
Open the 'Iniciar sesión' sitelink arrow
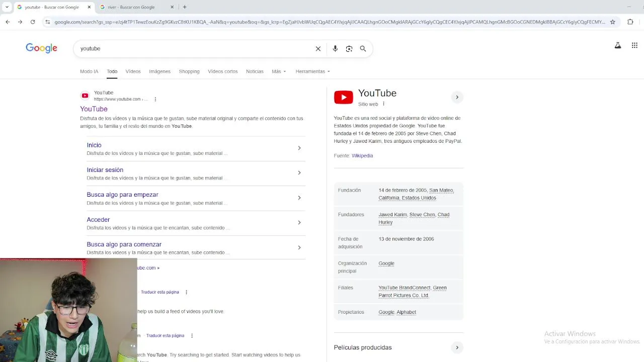(299, 173)
